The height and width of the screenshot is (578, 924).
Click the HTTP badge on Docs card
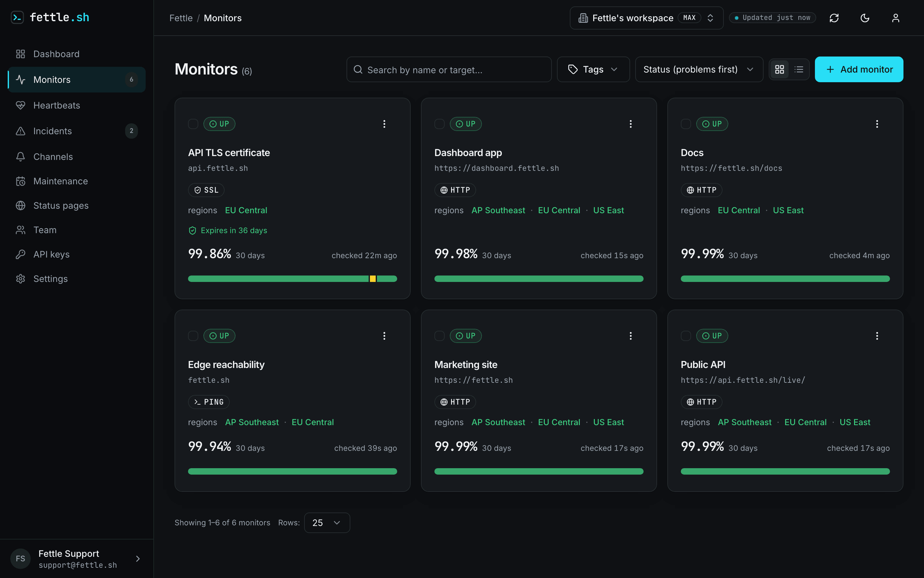pyautogui.click(x=701, y=190)
